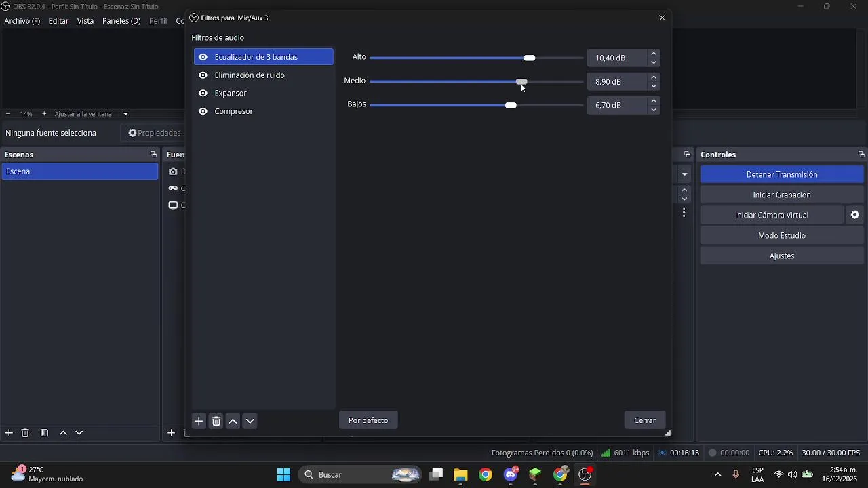Increase Bajos value with up arrow

(654, 101)
